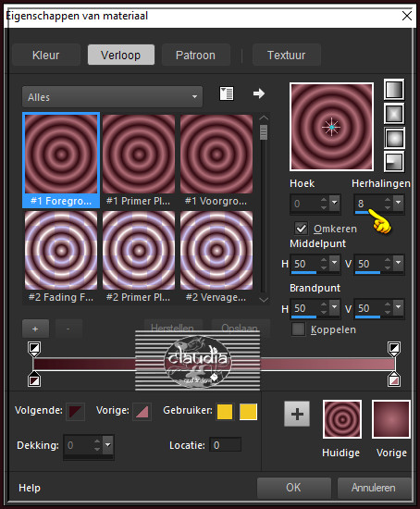Confirm the dialog with OK
The width and height of the screenshot is (420, 509).
(x=293, y=487)
